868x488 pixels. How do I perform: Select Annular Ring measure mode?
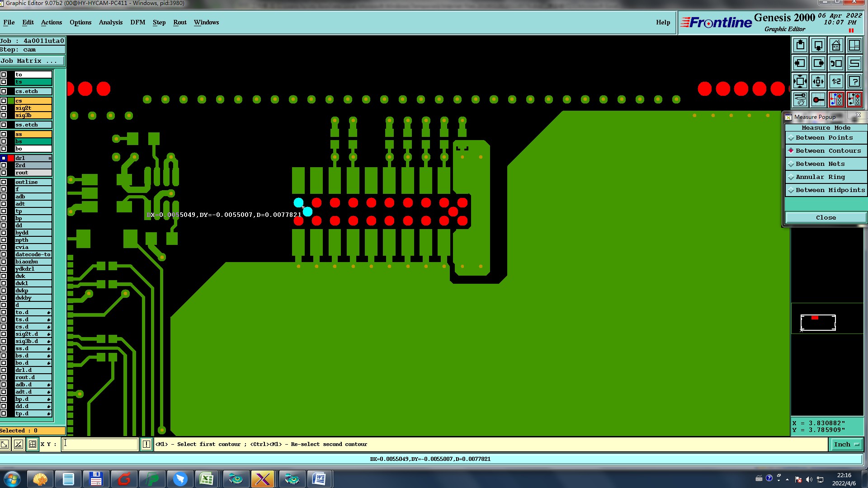point(820,177)
